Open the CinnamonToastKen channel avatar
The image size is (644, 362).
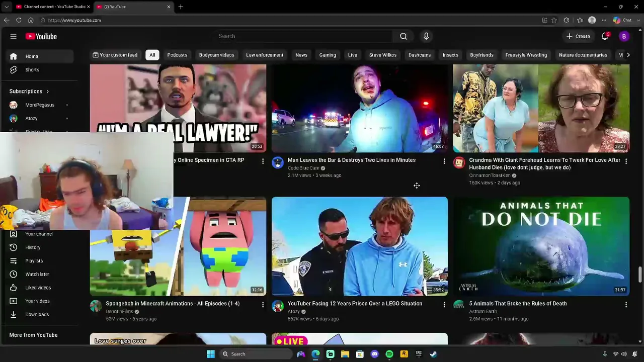(x=459, y=162)
